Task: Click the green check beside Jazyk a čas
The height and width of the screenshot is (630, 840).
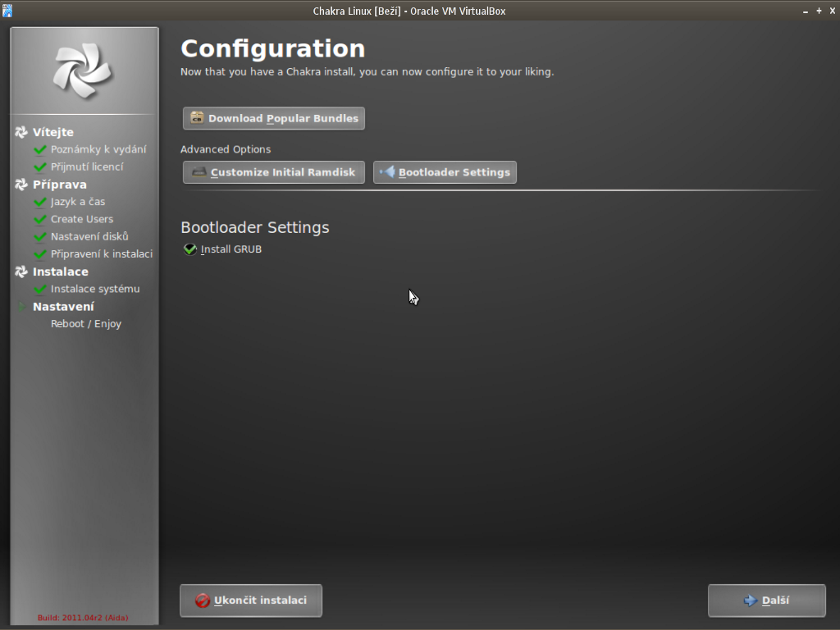Action: (39, 202)
